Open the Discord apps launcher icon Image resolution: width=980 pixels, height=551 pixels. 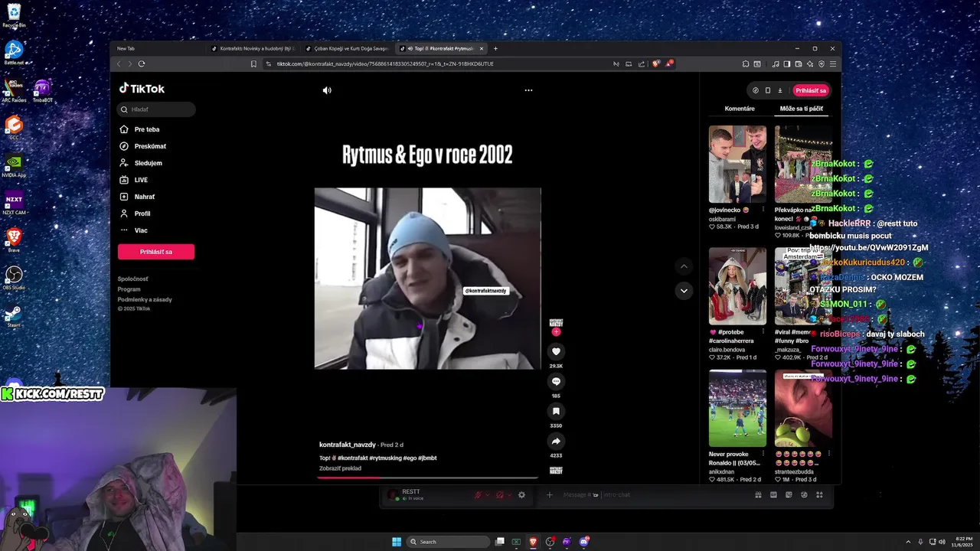820,495
